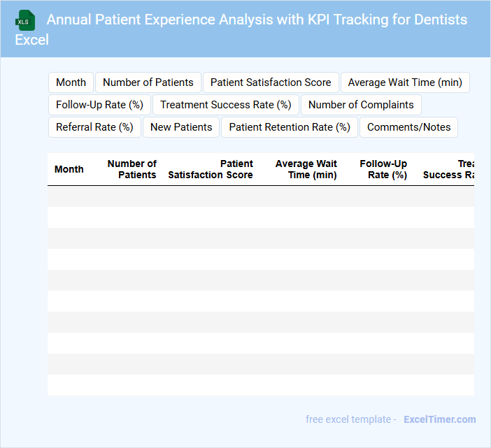The height and width of the screenshot is (448, 491).
Task: Click the Number of Patients tag
Action: pyautogui.click(x=148, y=82)
